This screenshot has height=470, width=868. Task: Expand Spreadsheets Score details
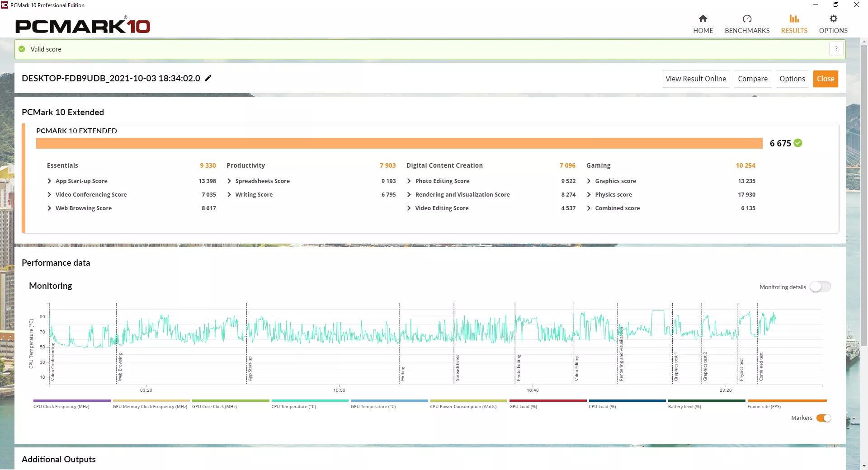229,181
